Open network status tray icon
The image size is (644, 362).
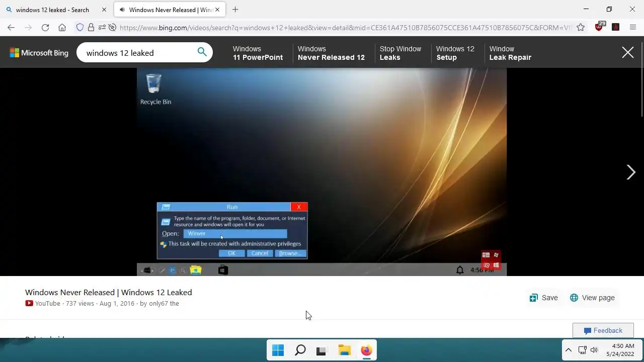tap(582, 350)
